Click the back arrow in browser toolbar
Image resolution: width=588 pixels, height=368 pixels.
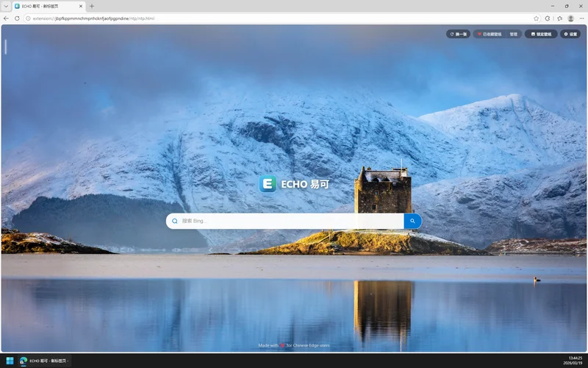click(7, 18)
